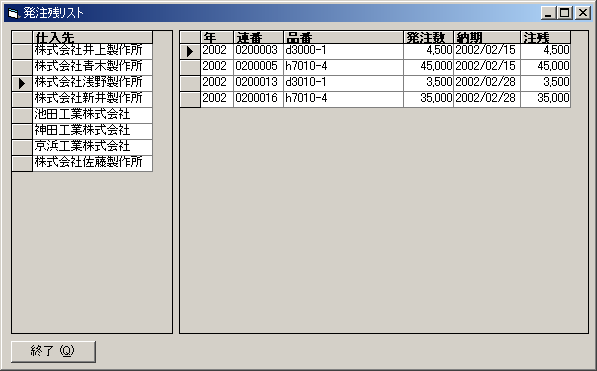The width and height of the screenshot is (597, 371).
Task: Click due date 2002/02/15 in order 0200005 row
Action: (x=487, y=67)
